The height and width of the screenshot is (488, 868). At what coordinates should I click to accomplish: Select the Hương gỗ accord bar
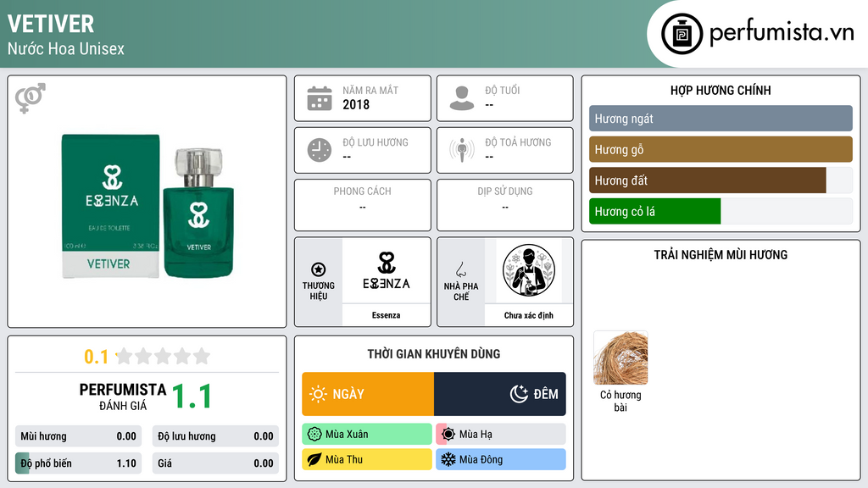point(721,149)
